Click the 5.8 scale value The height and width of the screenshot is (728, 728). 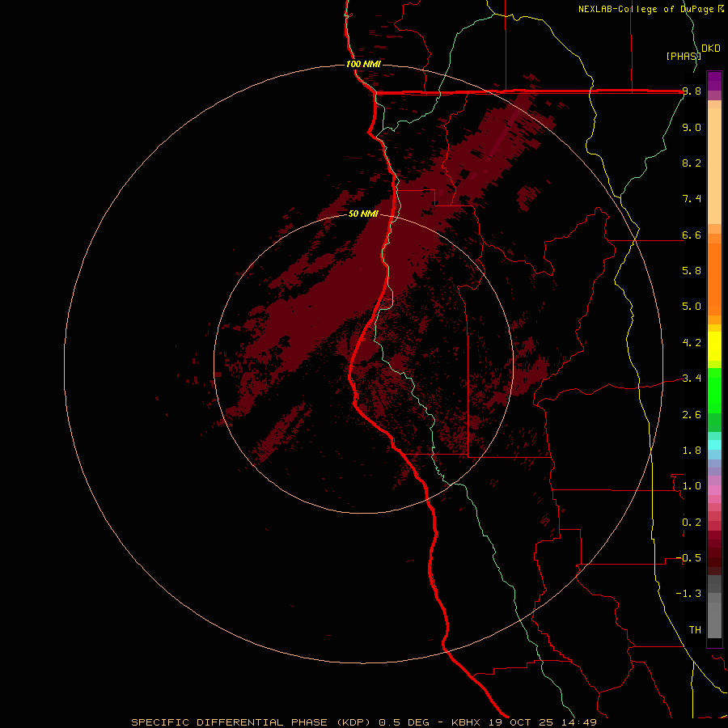[692, 271]
